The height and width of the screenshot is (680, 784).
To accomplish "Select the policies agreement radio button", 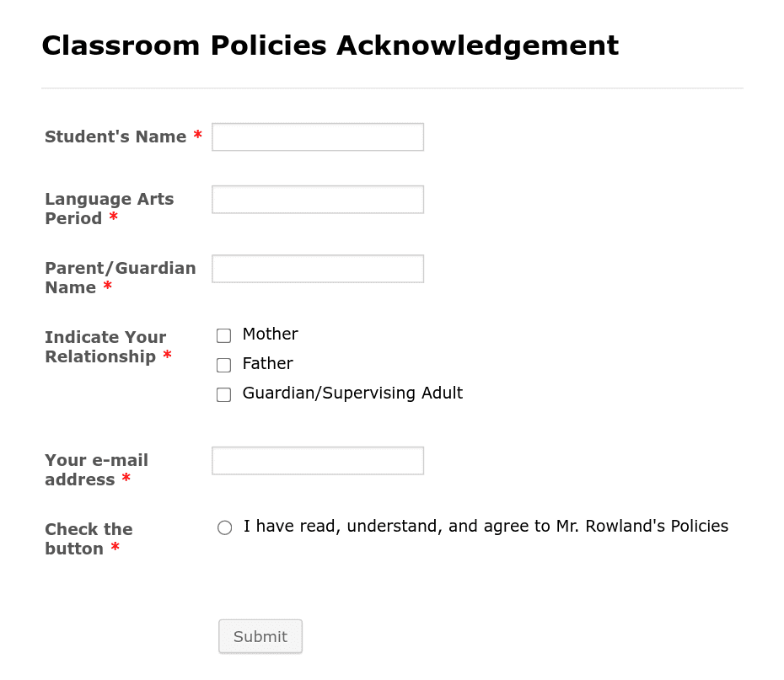I will [224, 527].
